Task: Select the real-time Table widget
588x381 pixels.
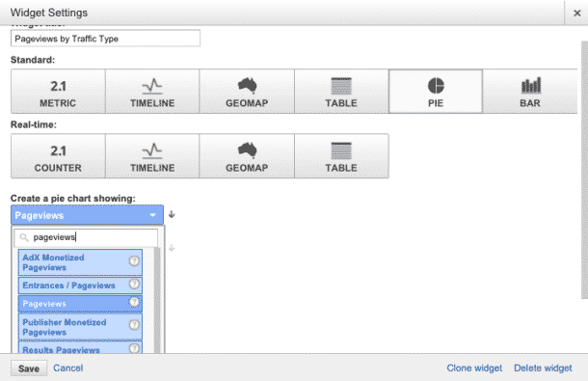Action: point(341,156)
